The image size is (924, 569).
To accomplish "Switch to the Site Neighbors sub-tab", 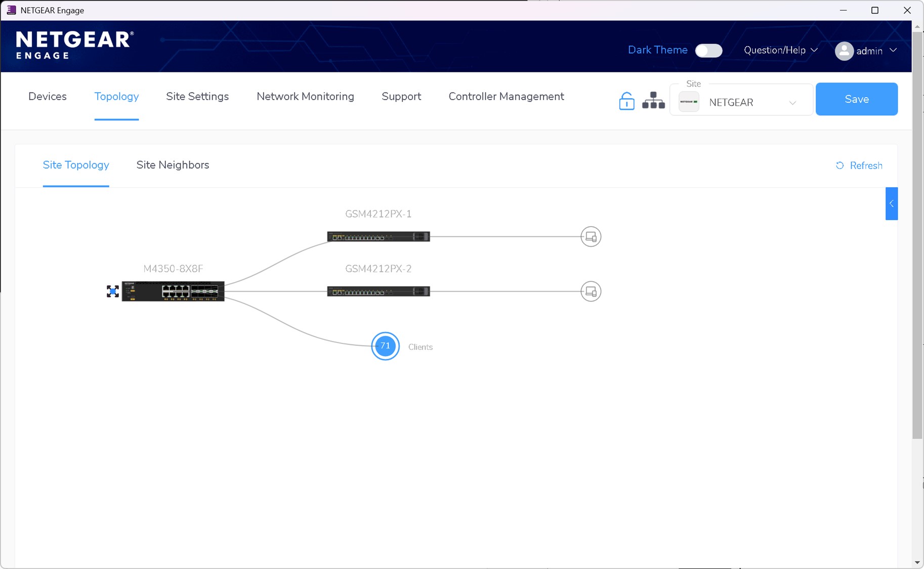I will 173,165.
